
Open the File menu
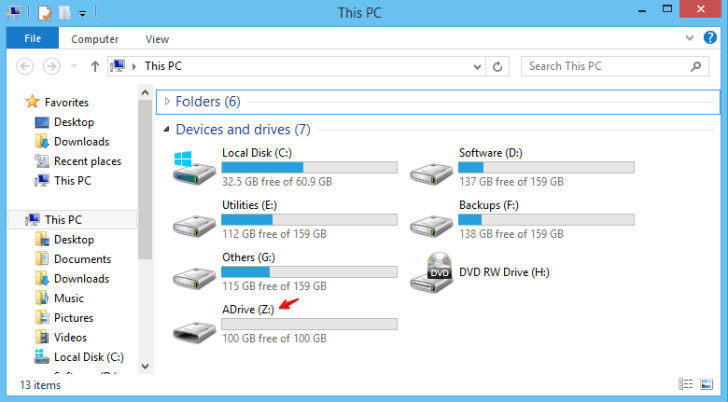coord(32,39)
